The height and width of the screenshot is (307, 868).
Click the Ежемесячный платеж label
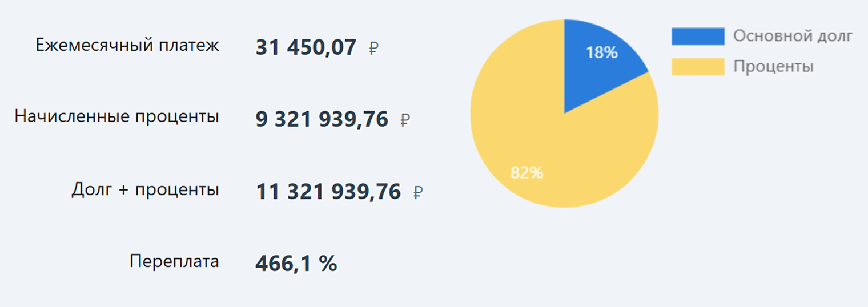[127, 46]
